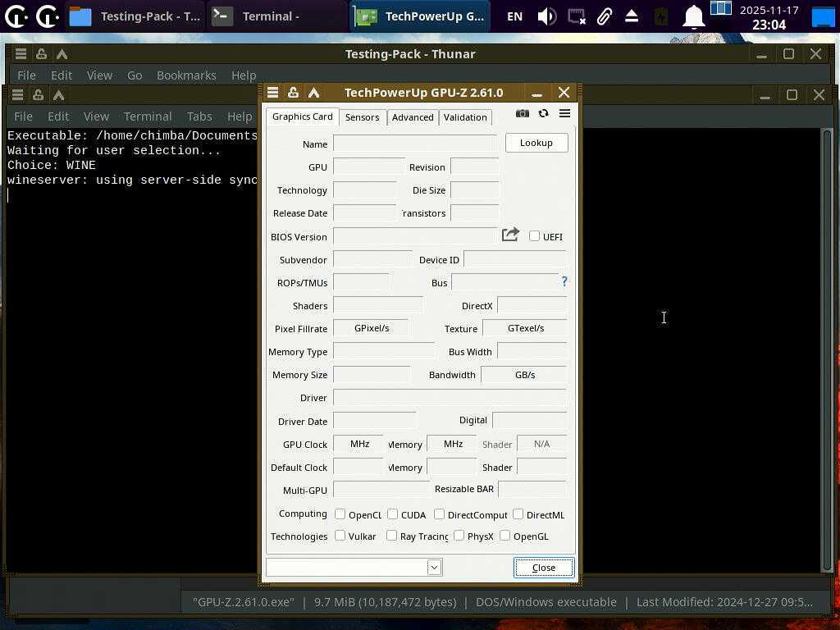The width and height of the screenshot is (840, 630).
Task: Toggle the Vulkan checkbox
Action: (x=340, y=536)
